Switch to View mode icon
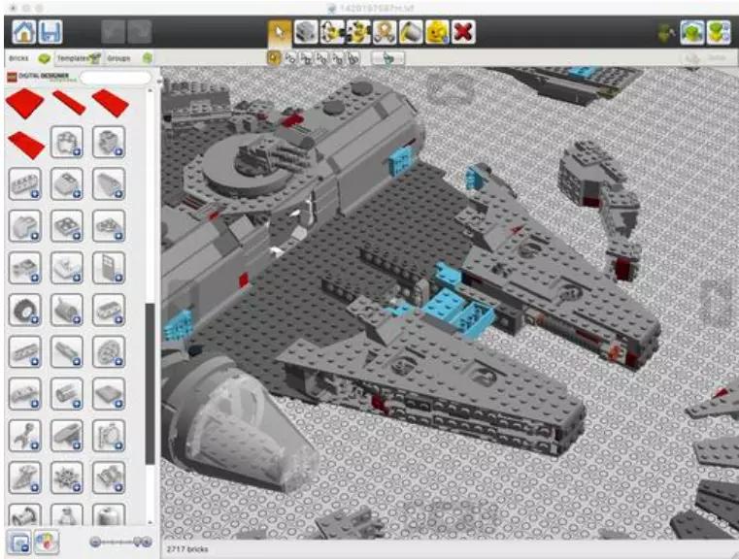The width and height of the screenshot is (739, 560). pyautogui.click(x=691, y=32)
